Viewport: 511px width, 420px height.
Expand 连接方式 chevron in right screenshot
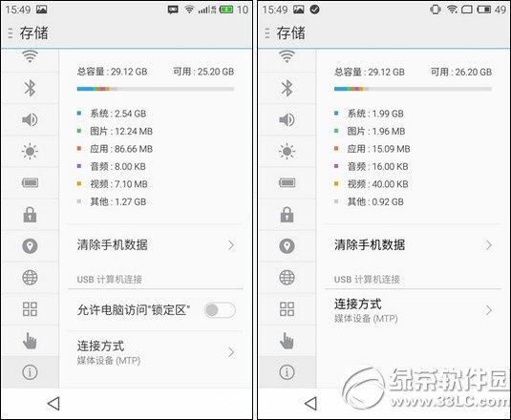tap(488, 310)
